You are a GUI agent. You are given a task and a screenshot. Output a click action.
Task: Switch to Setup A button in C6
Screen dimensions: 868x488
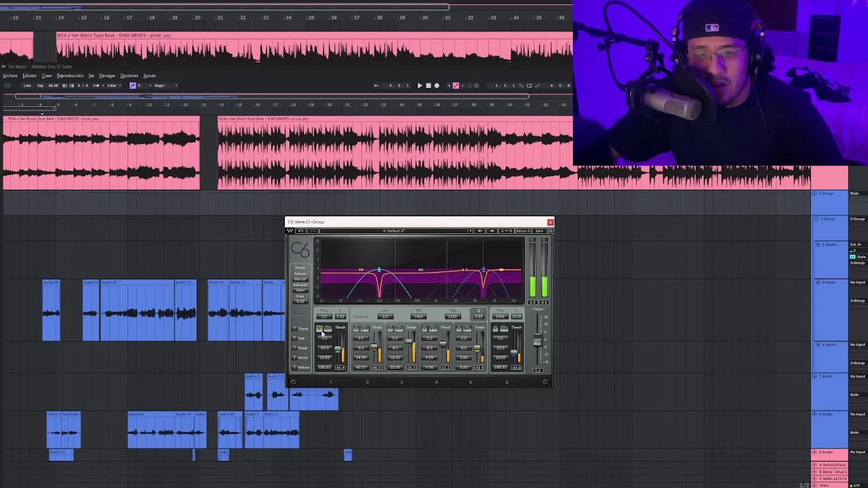pyautogui.click(x=523, y=231)
